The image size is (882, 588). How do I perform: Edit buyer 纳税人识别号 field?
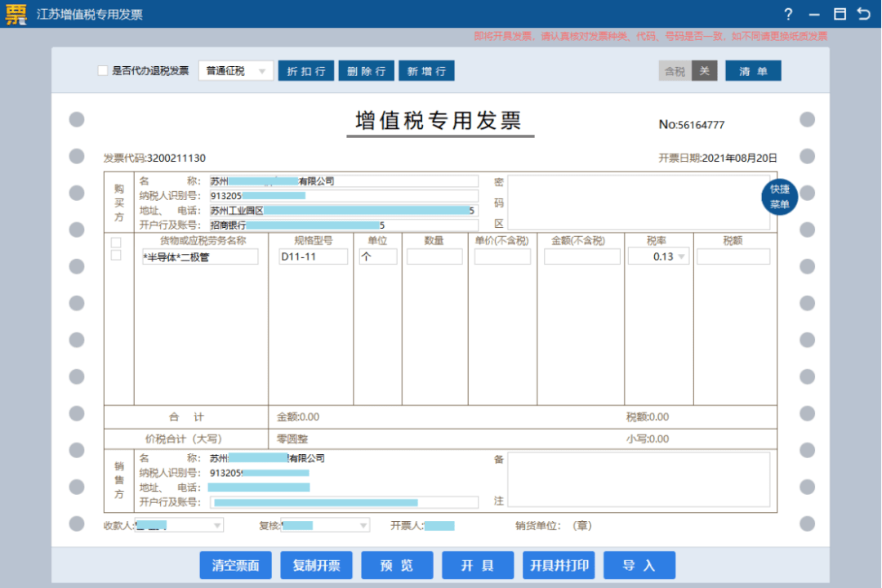coord(344,196)
